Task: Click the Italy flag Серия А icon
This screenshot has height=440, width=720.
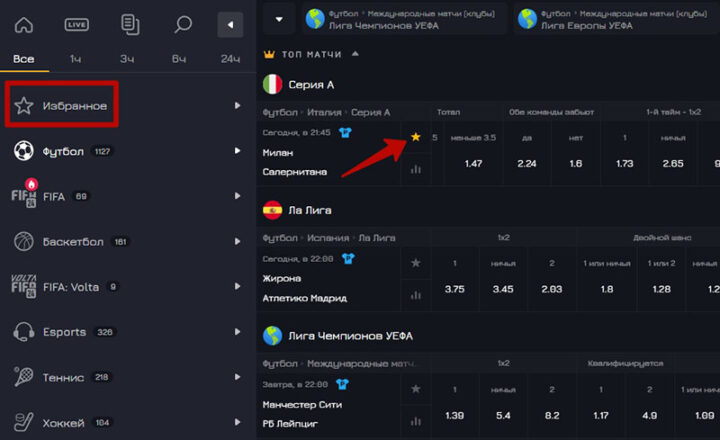Action: point(272,85)
